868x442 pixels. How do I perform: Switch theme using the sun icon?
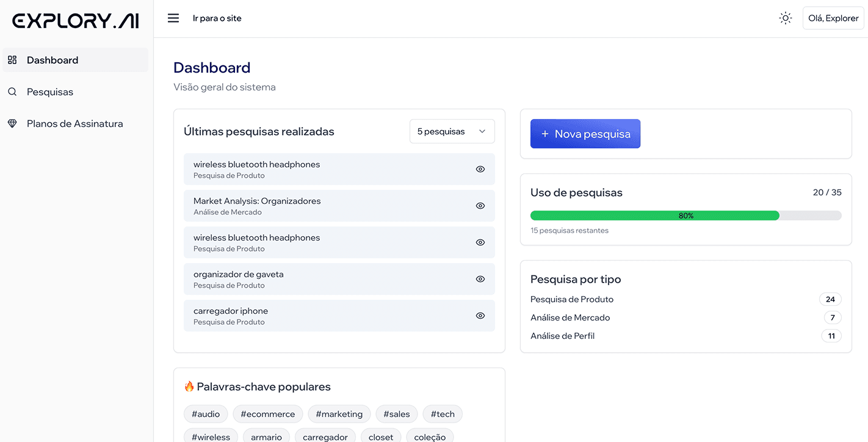tap(786, 18)
